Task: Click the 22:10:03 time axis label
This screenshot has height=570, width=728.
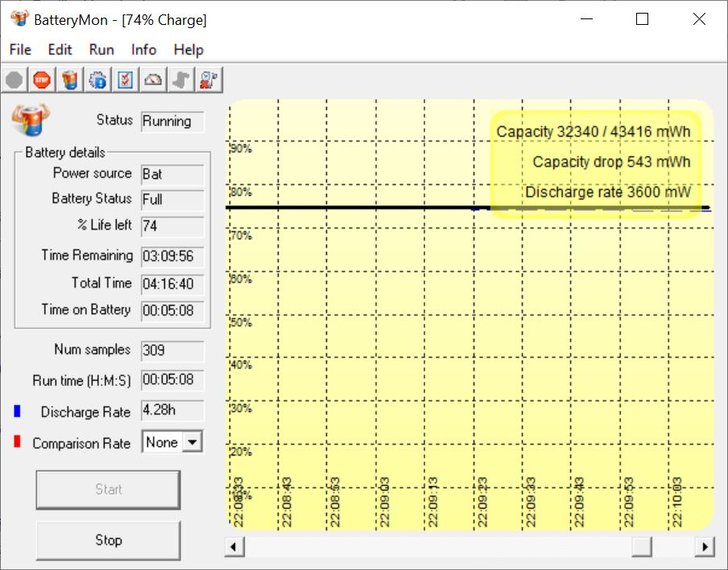Action: click(676, 502)
